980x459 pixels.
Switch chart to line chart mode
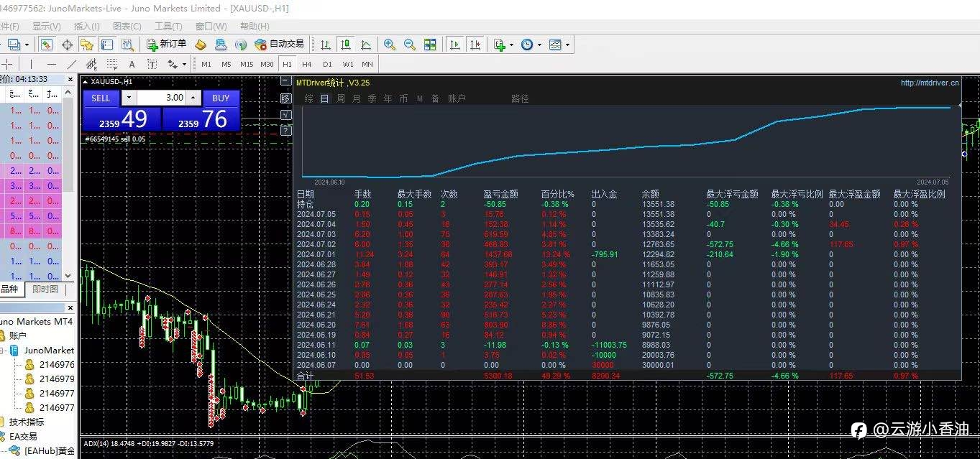tap(366, 45)
